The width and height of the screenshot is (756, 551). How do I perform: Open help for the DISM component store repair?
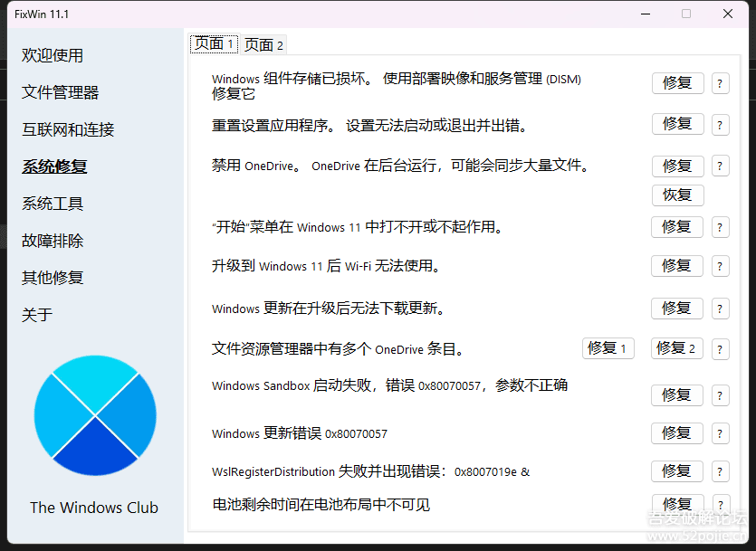pos(720,83)
